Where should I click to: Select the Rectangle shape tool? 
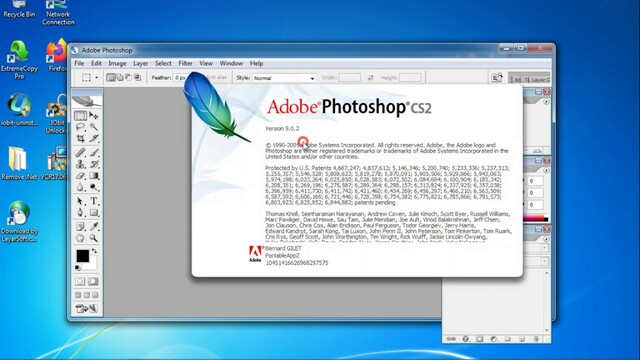coord(94,213)
